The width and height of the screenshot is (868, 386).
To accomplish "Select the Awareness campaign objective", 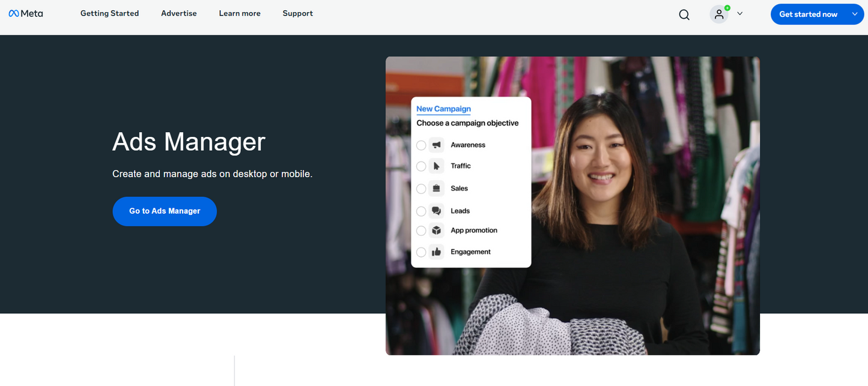I will point(421,145).
